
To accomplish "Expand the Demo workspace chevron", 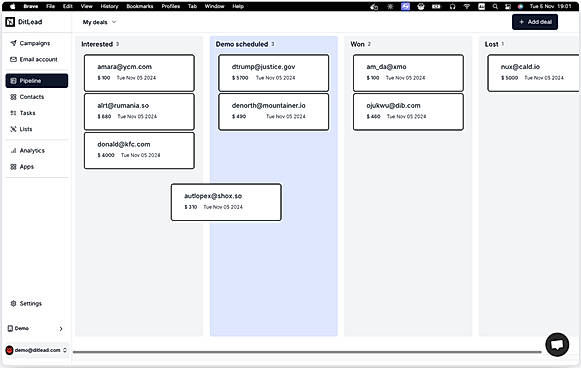I will tap(61, 328).
